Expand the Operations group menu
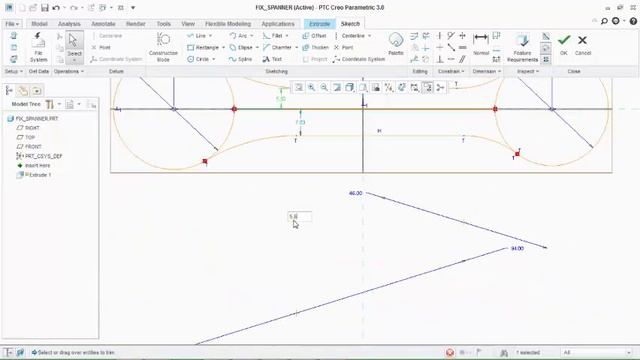Image resolution: width=640 pixels, height=360 pixels. pyautogui.click(x=69, y=71)
